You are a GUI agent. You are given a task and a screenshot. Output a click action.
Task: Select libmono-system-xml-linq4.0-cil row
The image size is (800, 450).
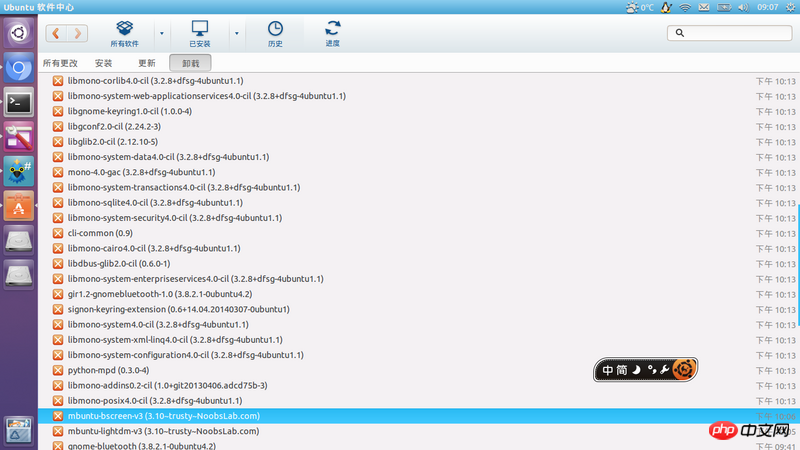tap(419, 340)
